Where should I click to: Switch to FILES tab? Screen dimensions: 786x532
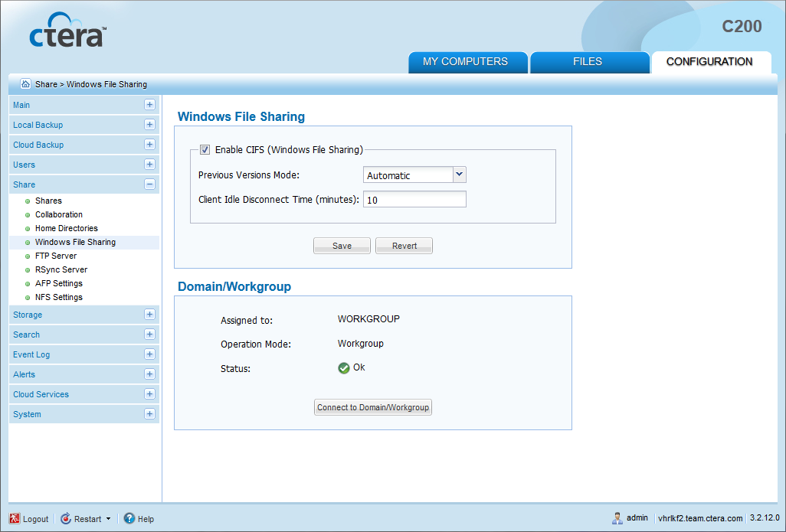tap(590, 62)
